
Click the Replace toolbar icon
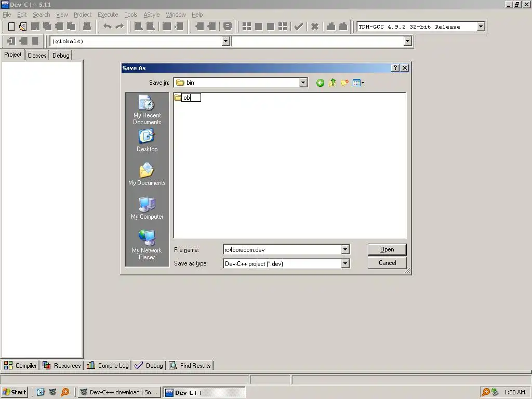coord(150,26)
